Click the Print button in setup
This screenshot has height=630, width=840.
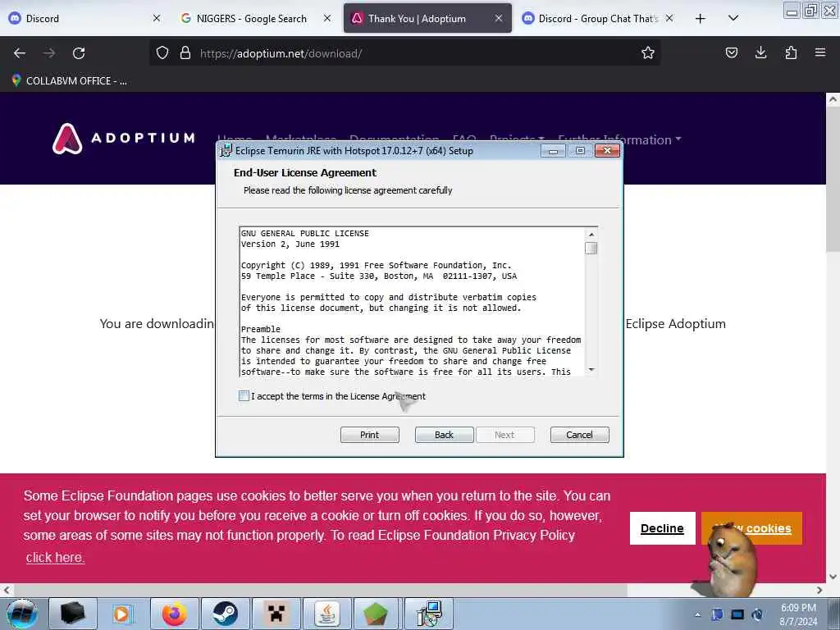point(370,435)
